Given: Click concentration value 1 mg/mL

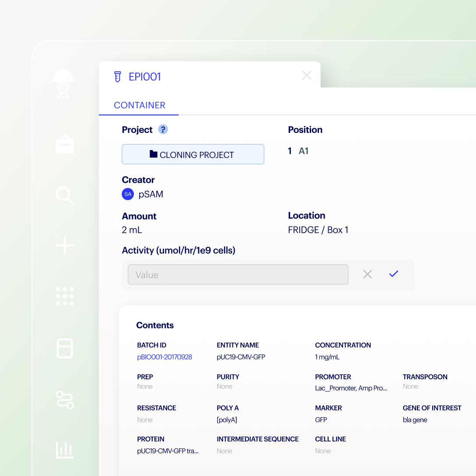Looking at the screenshot, I should pyautogui.click(x=327, y=357).
